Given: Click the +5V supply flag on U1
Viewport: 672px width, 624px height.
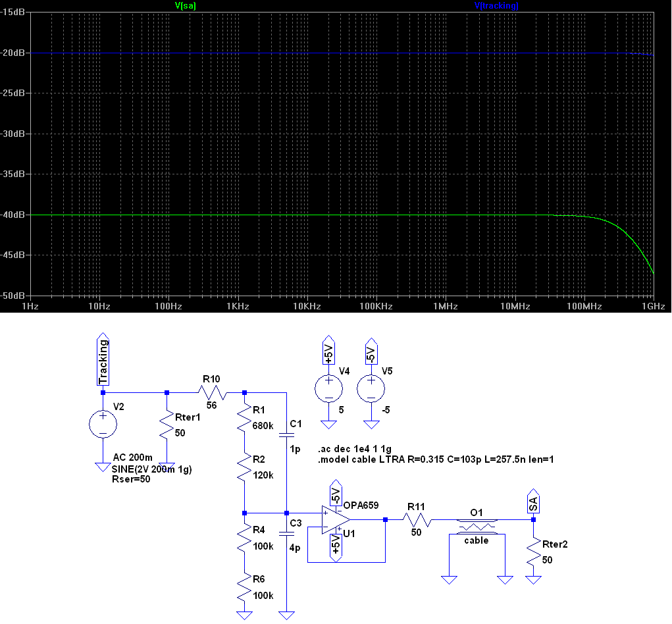Looking at the screenshot, I should (x=336, y=547).
